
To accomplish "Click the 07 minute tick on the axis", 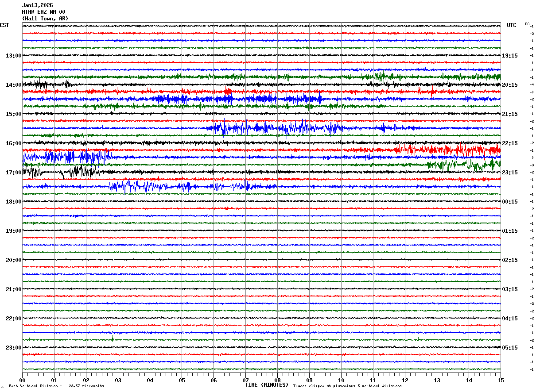I will tap(245, 380).
